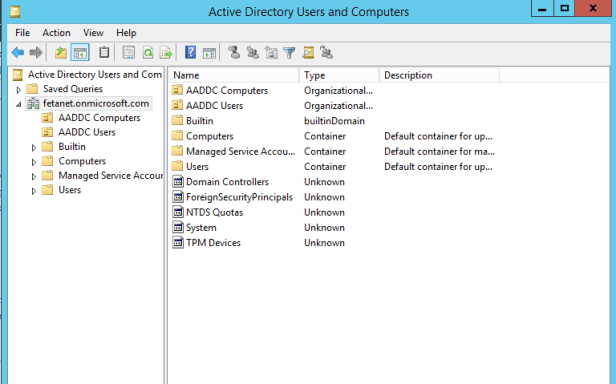The height and width of the screenshot is (384, 616).
Task: Create a new organizational unit toolbar icon
Action: tap(271, 52)
